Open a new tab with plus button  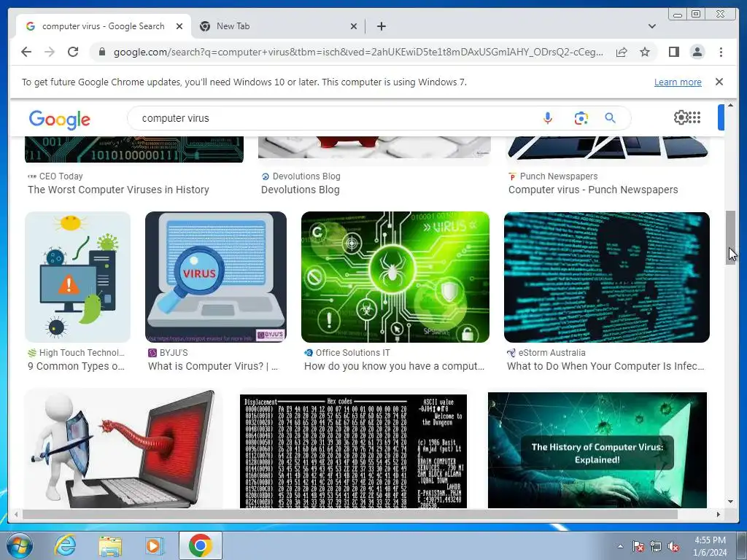point(381,26)
